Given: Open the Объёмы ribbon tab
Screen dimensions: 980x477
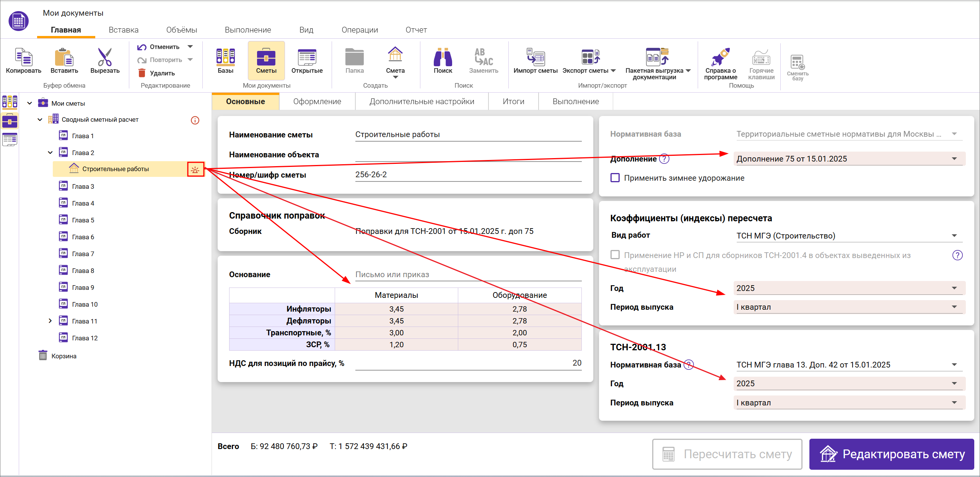Looking at the screenshot, I should [181, 30].
